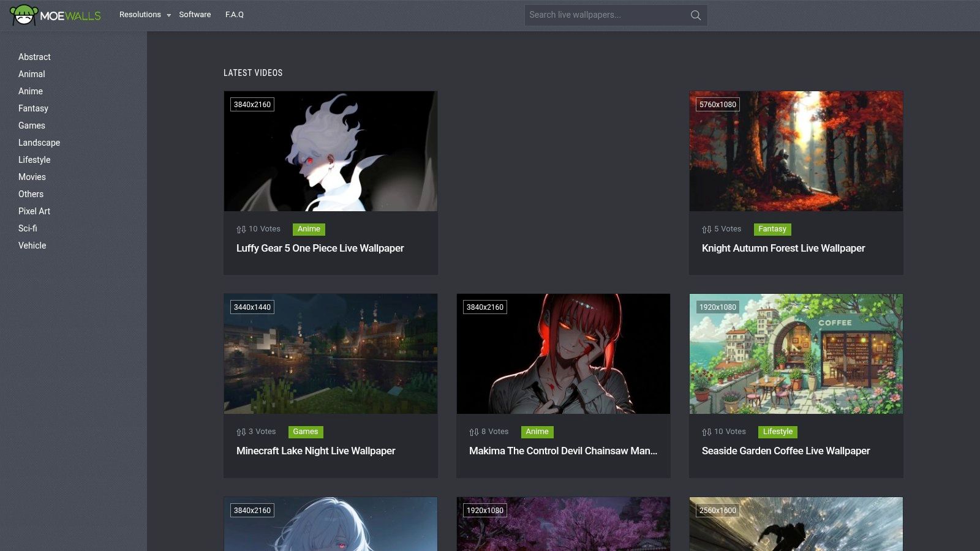
Task: Open Knight Autumn Forest wallpaper thumbnail
Action: [x=796, y=151]
